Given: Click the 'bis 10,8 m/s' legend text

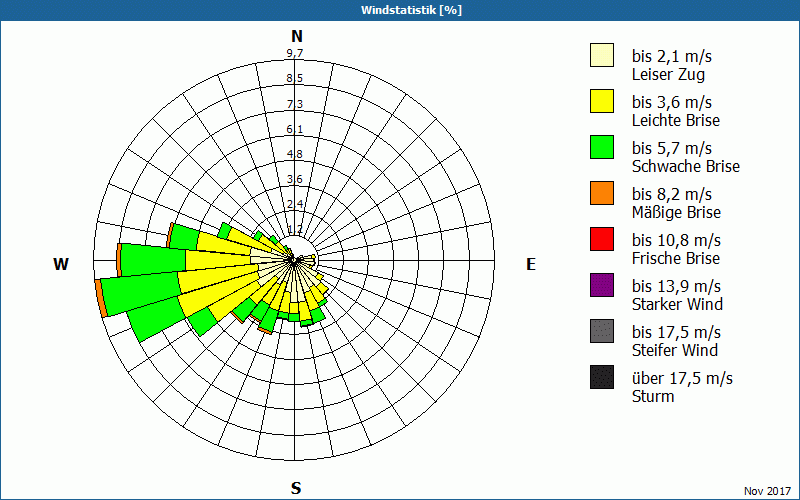Looking at the screenshot, I should click(x=677, y=240).
